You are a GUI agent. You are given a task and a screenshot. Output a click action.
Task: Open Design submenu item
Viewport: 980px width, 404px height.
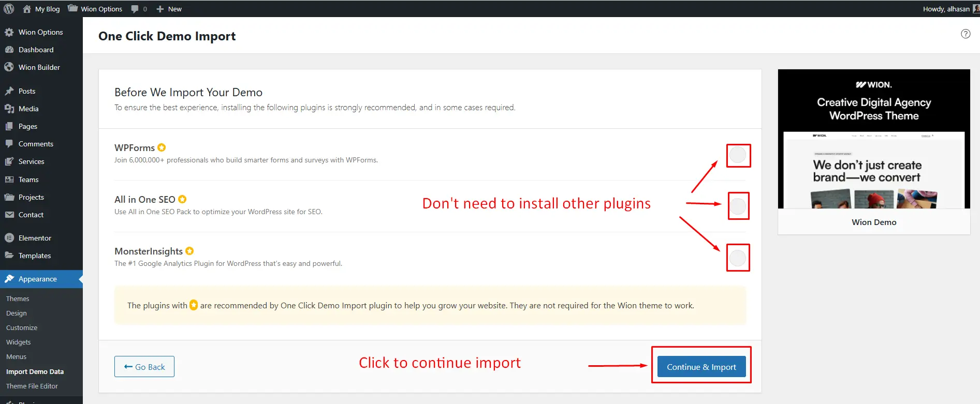click(17, 313)
